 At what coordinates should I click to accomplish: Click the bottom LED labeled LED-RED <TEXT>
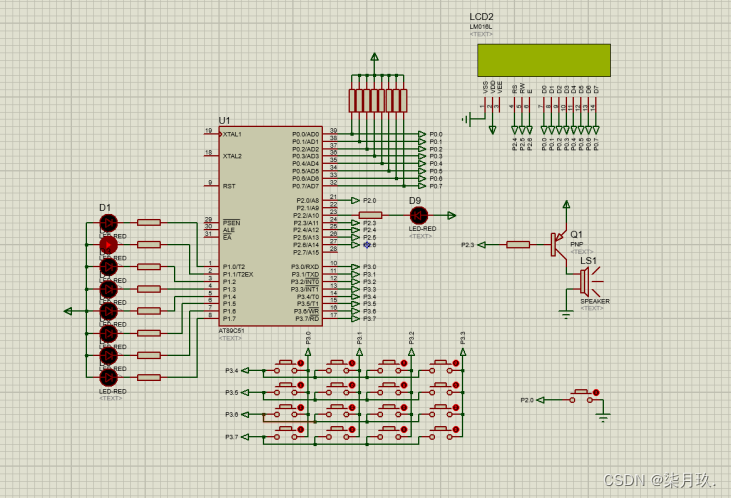[109, 377]
